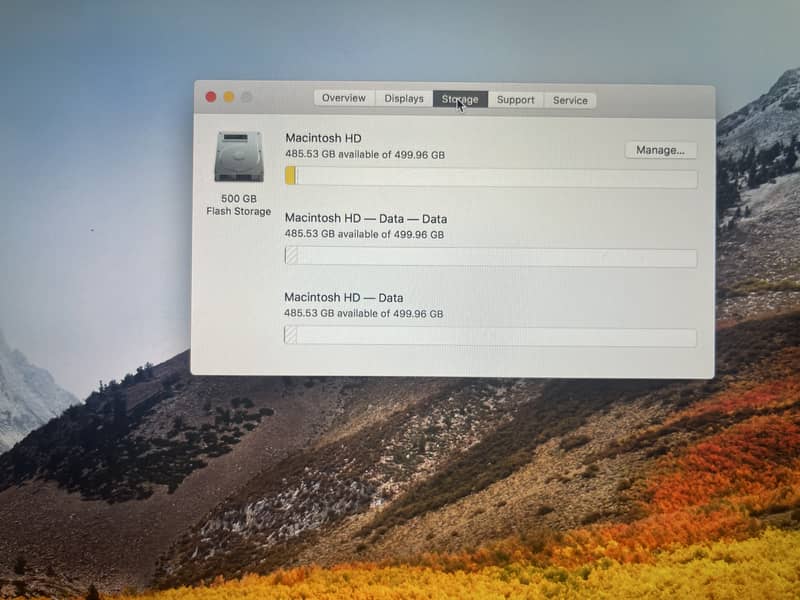800x600 pixels.
Task: Click available space text under Macintosh HD
Action: pyautogui.click(x=365, y=154)
